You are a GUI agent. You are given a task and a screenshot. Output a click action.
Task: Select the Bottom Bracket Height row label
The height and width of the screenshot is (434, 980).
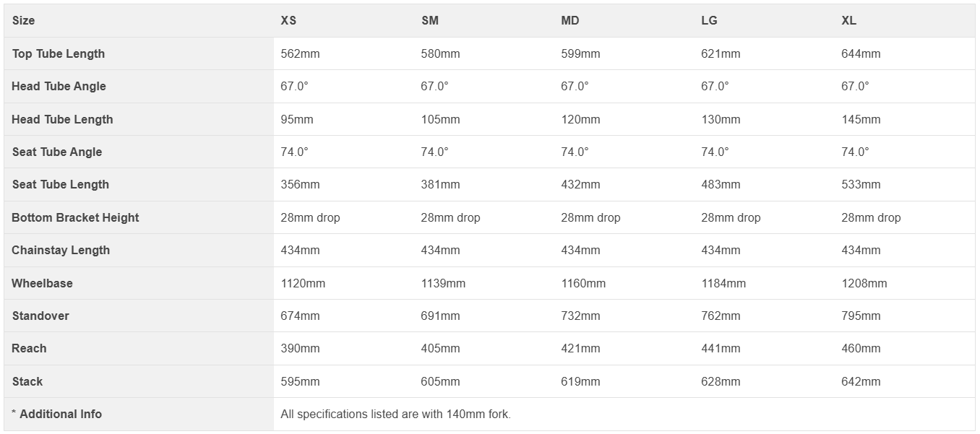(75, 218)
